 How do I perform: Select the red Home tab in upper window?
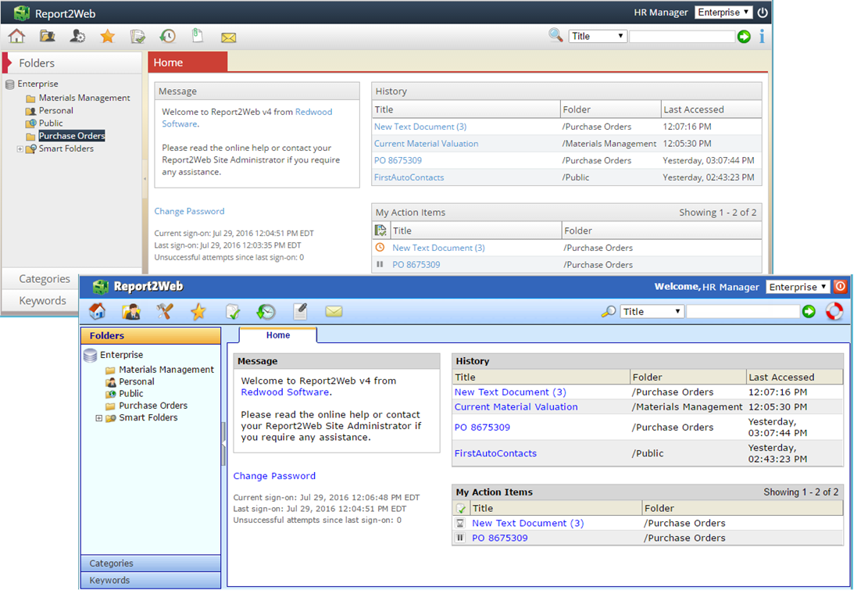pyautogui.click(x=188, y=63)
